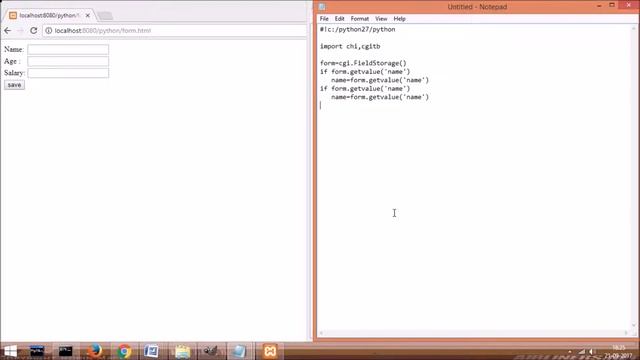Click the 'form=cgi.FieldStorage()' line in Notepad
Screen dimensions: 640x360
pyautogui.click(x=363, y=63)
